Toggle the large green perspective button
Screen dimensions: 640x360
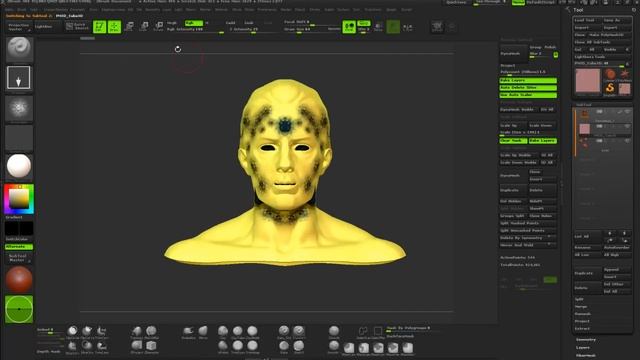coord(349,27)
